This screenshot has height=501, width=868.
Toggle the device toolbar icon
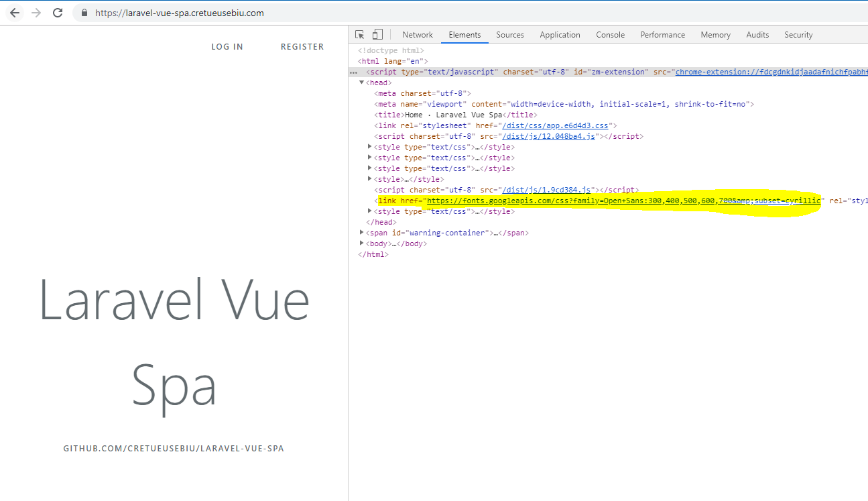click(x=377, y=34)
